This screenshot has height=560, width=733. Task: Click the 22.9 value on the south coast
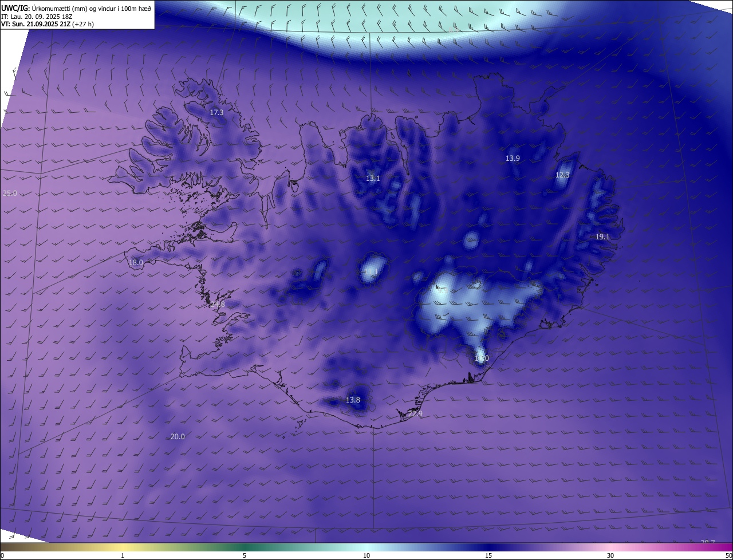click(x=415, y=414)
